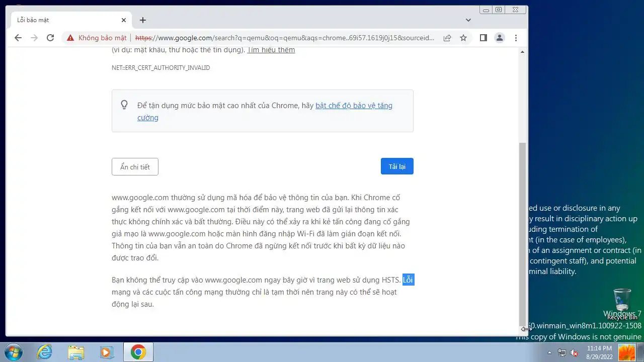Click the scrollbar up arrow
Viewport: 644px width, 362px height.
pyautogui.click(x=523, y=52)
